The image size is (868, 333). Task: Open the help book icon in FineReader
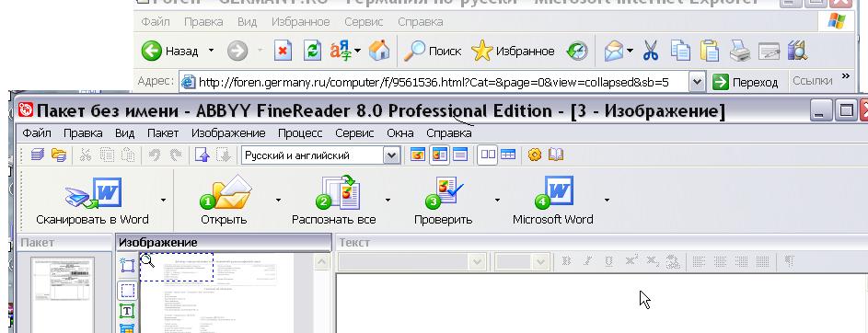(556, 155)
